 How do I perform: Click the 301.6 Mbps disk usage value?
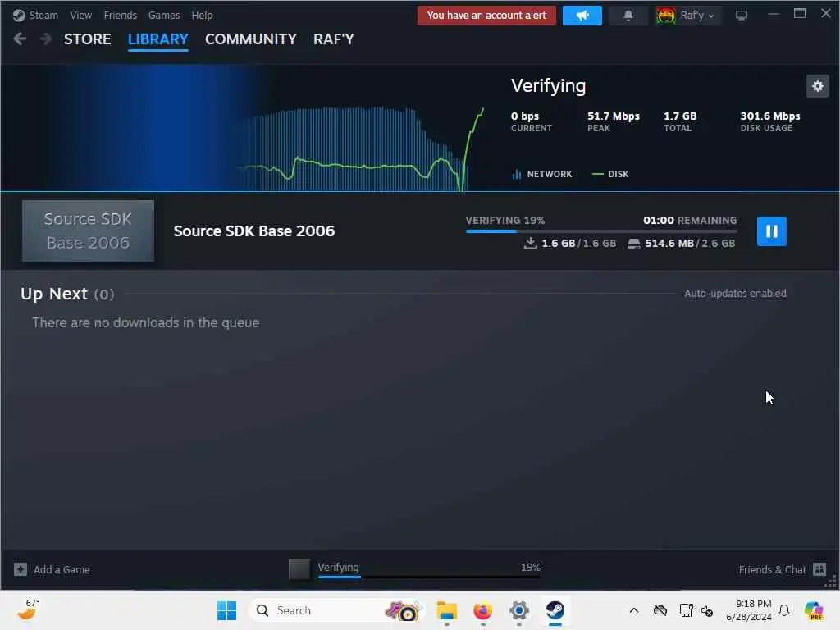click(769, 116)
